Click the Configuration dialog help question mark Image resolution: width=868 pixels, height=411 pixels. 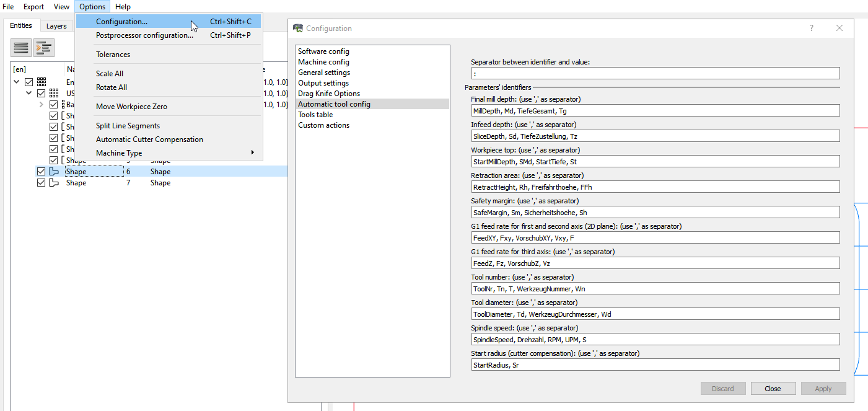pos(812,28)
